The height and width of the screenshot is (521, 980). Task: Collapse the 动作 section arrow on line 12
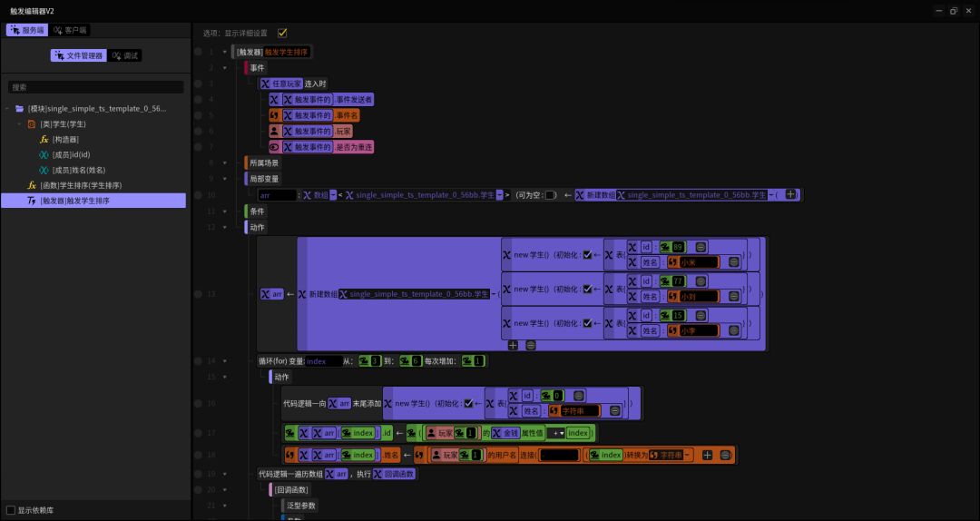(225, 227)
